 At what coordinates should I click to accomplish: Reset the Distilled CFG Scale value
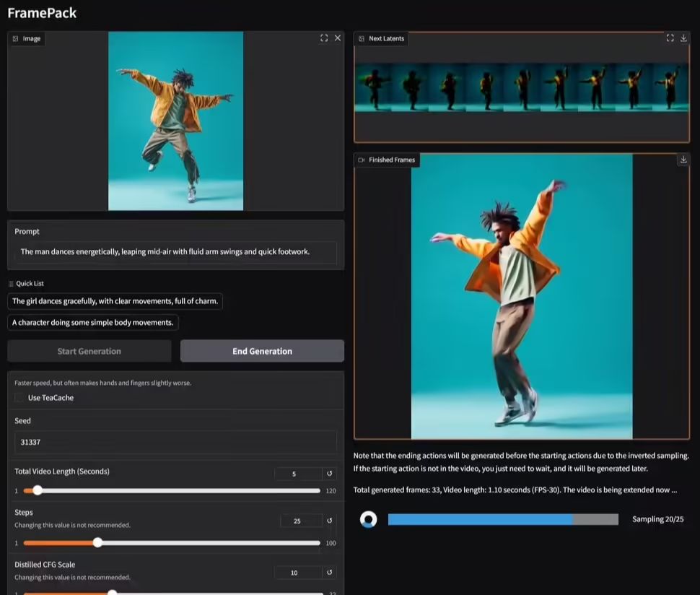(x=329, y=572)
